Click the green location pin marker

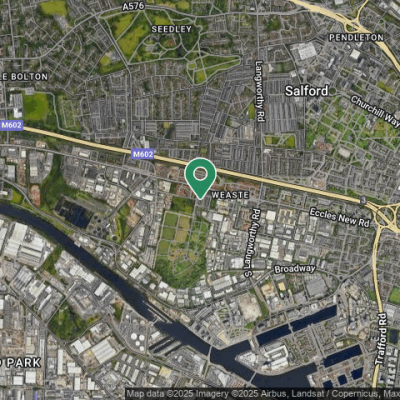pos(200,178)
